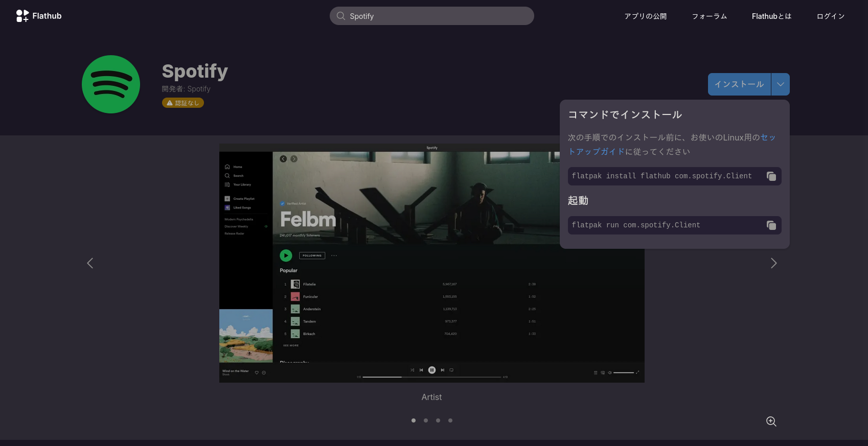Select the third carousel dot

pos(438,420)
